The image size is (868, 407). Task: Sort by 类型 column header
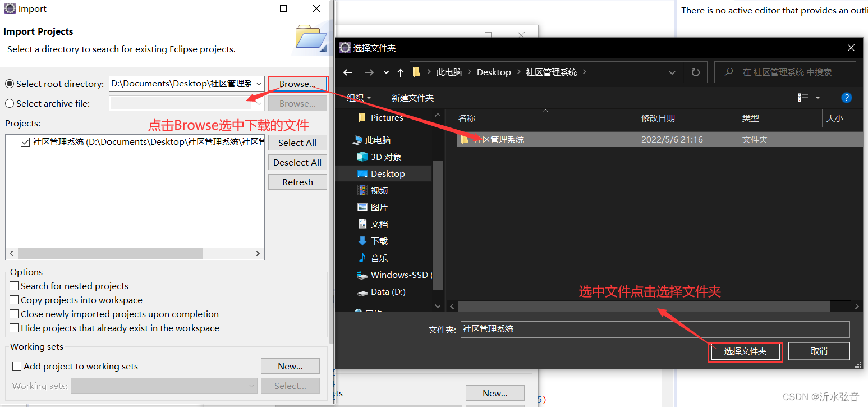point(751,118)
